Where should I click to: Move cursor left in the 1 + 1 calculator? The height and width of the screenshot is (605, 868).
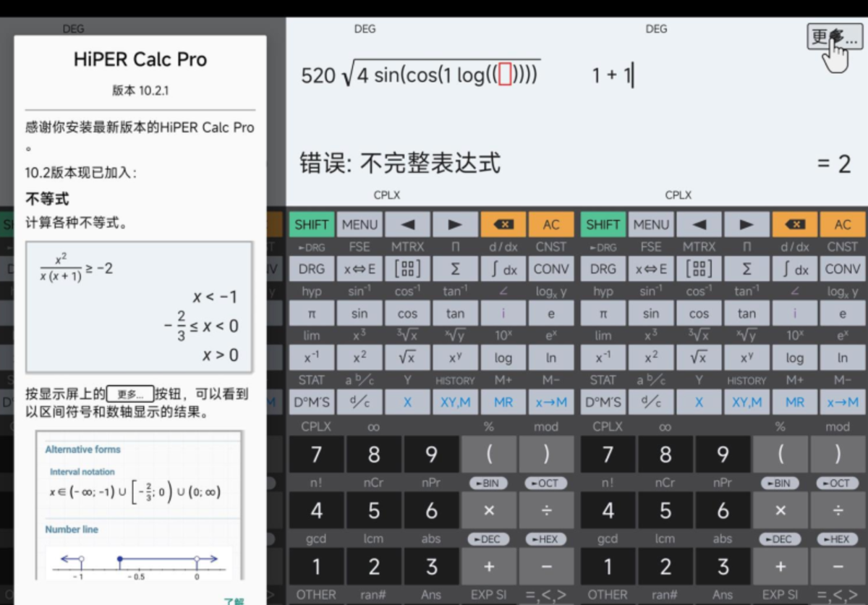click(x=699, y=224)
